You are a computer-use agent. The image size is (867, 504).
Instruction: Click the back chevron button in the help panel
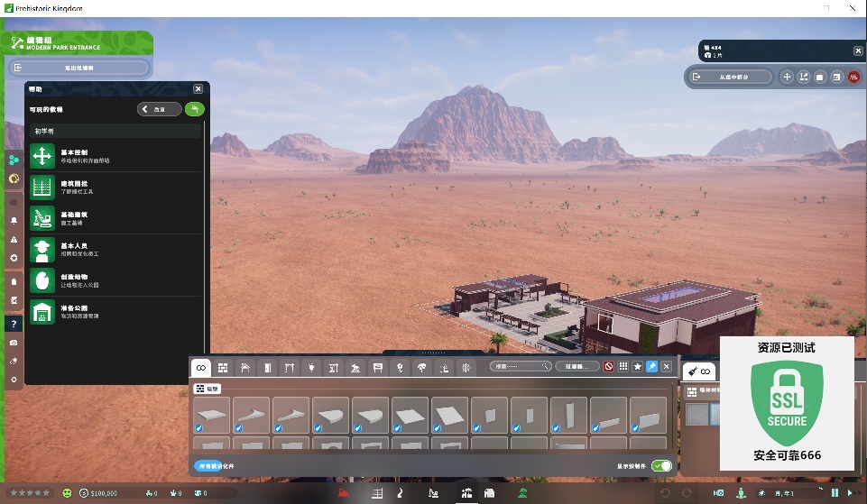pos(160,109)
